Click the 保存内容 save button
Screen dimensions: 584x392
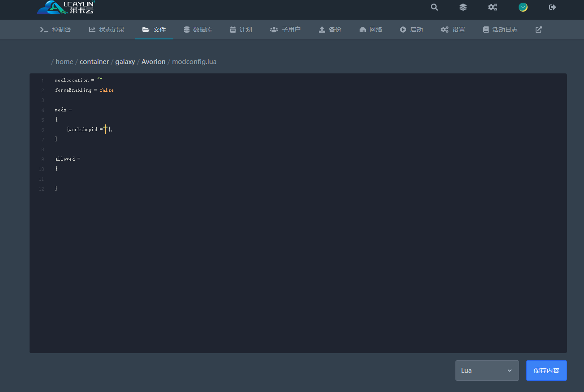coord(546,371)
